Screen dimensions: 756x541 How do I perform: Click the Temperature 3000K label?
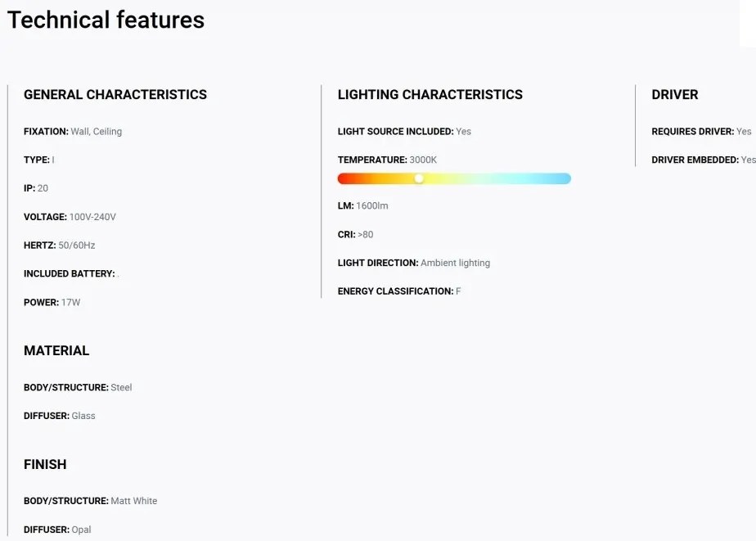coord(387,160)
